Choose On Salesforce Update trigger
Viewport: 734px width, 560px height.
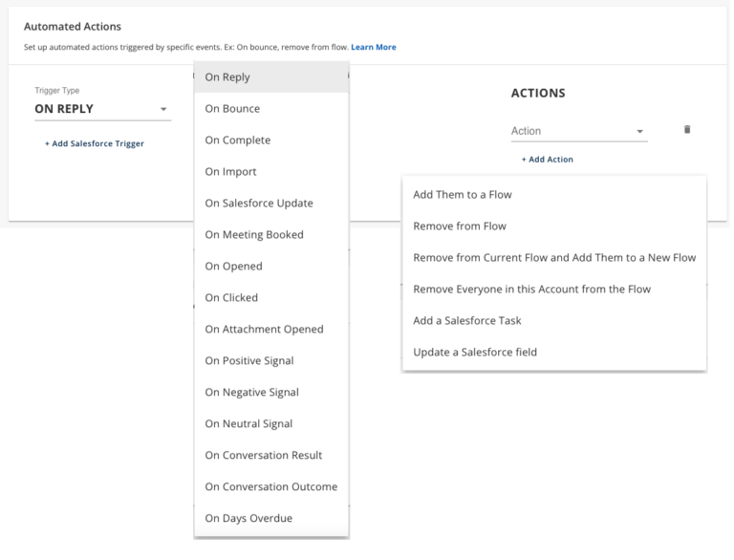[x=273, y=204]
